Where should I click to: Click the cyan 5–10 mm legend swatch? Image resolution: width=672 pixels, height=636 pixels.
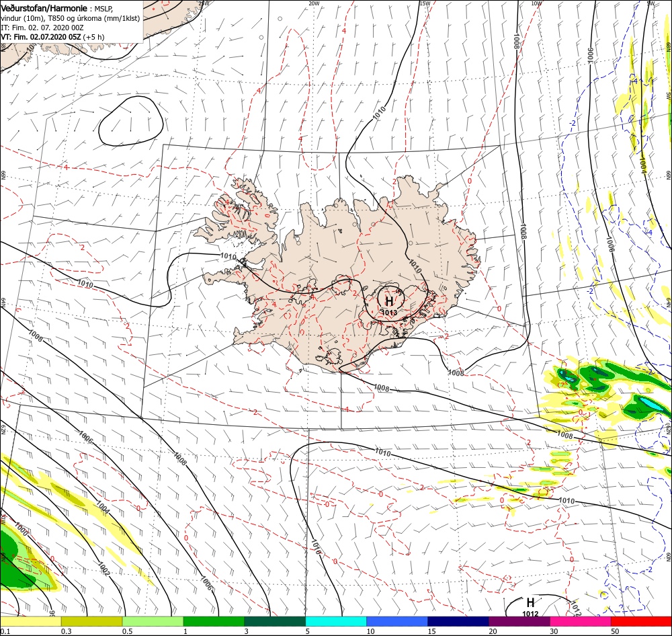pyautogui.click(x=336, y=621)
